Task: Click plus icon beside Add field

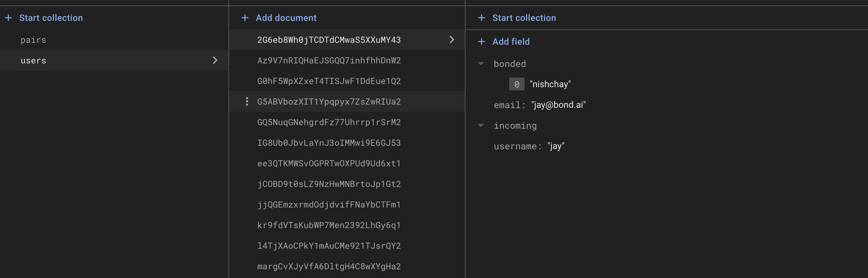Action: pos(482,42)
